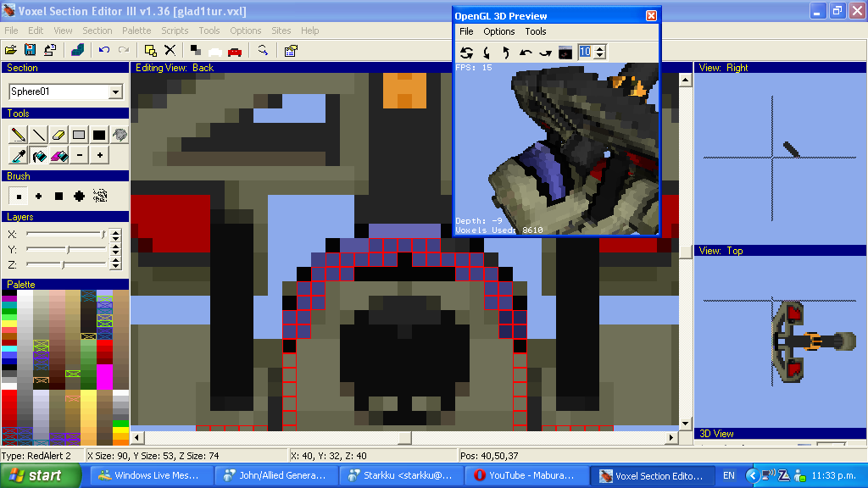Click the Y layer slider track
This screenshot has width=868, height=488.
tap(66, 250)
